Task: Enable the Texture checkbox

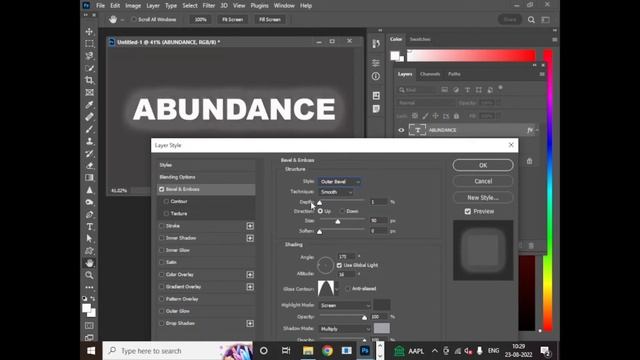Action: tap(166, 213)
